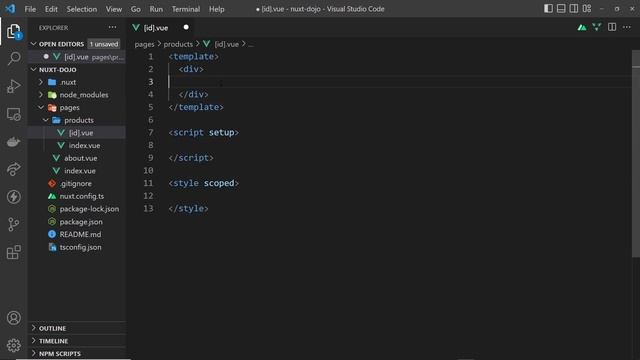
Task: Collapse the Open Editors section
Action: pyautogui.click(x=33, y=44)
